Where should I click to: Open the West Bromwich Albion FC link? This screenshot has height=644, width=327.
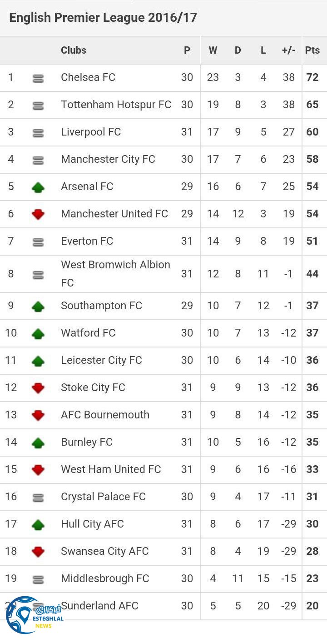coord(115,273)
